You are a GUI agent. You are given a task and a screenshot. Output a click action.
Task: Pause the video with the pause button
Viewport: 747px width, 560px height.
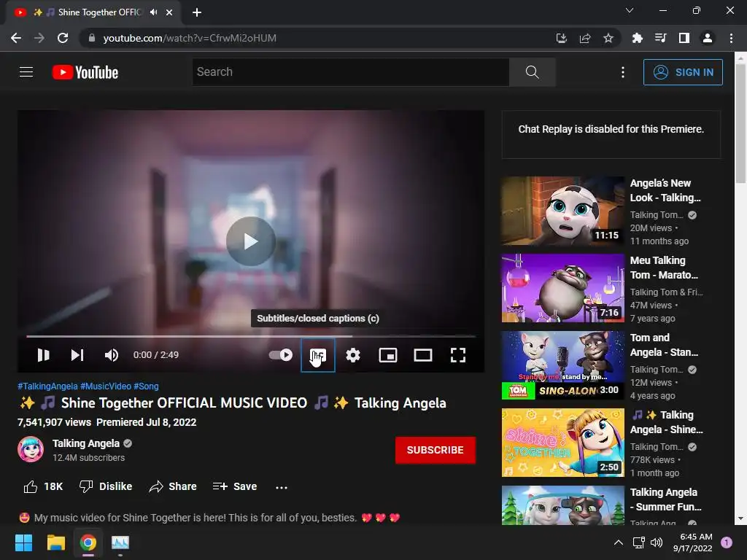tap(43, 355)
